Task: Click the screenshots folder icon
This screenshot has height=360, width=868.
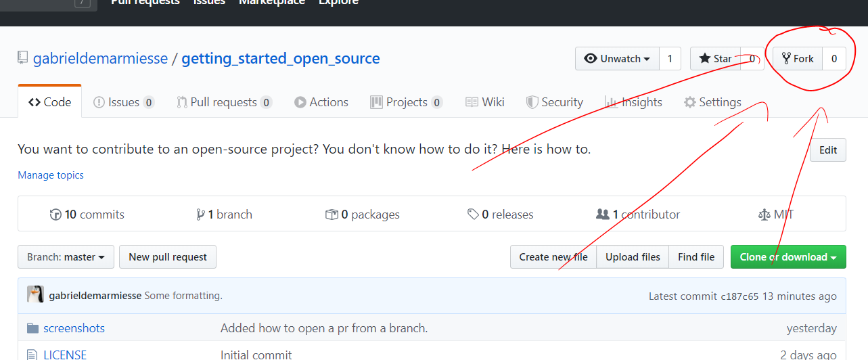Action: (32, 328)
